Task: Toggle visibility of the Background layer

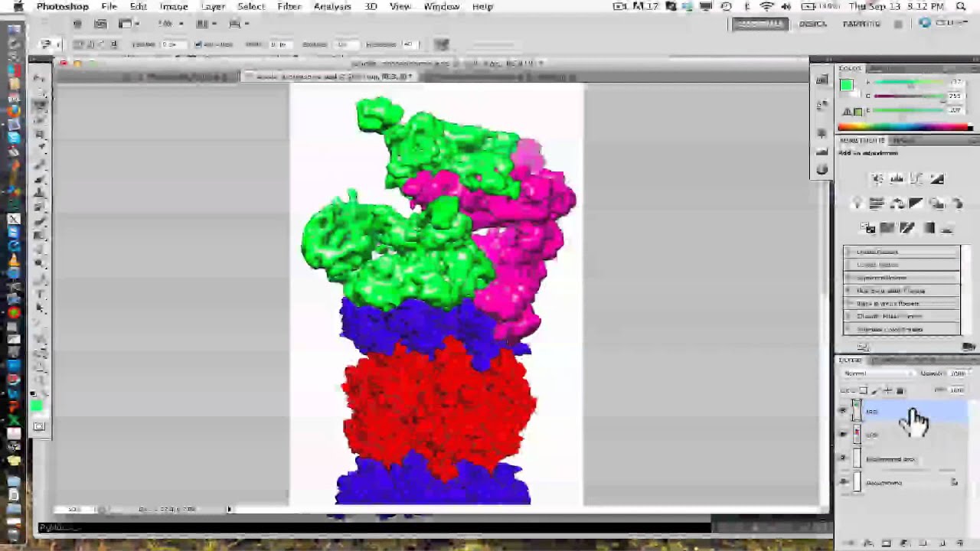Action: 843,481
